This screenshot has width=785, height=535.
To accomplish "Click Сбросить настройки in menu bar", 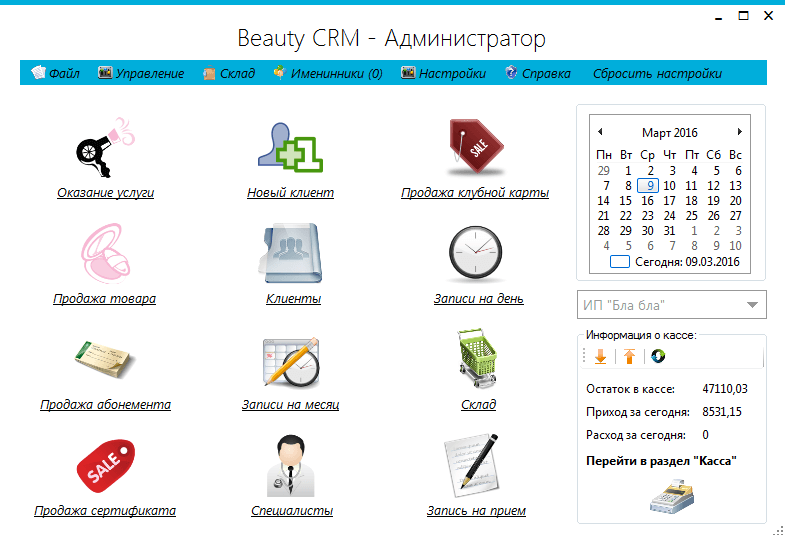I will click(x=657, y=74).
